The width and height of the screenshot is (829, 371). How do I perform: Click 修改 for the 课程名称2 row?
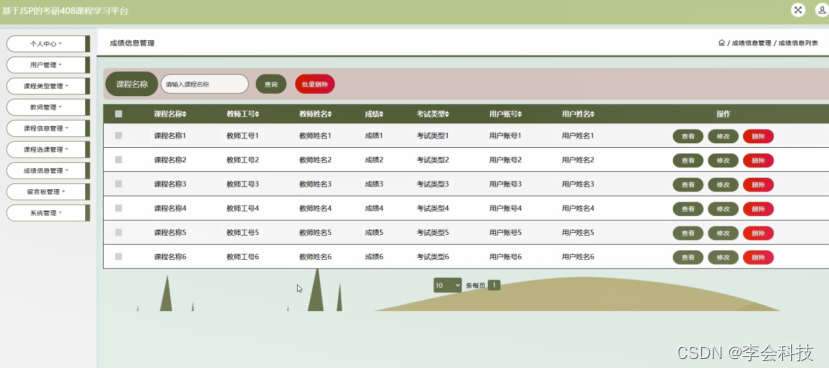[x=723, y=161]
